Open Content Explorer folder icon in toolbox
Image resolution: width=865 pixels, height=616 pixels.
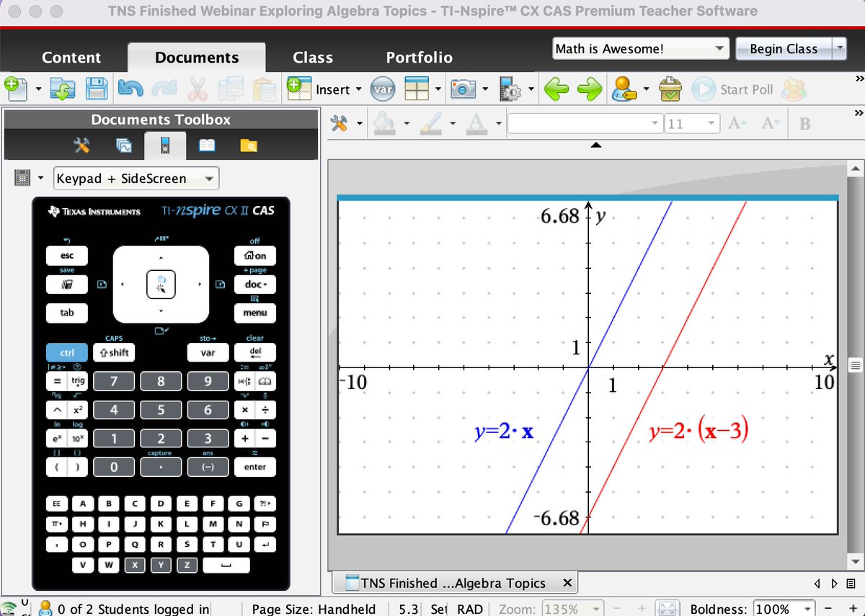coord(248,146)
